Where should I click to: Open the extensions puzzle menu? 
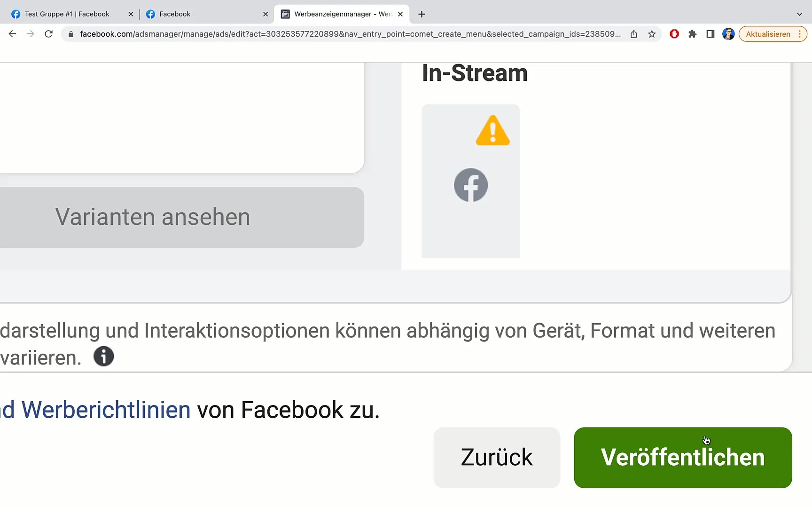(x=692, y=34)
